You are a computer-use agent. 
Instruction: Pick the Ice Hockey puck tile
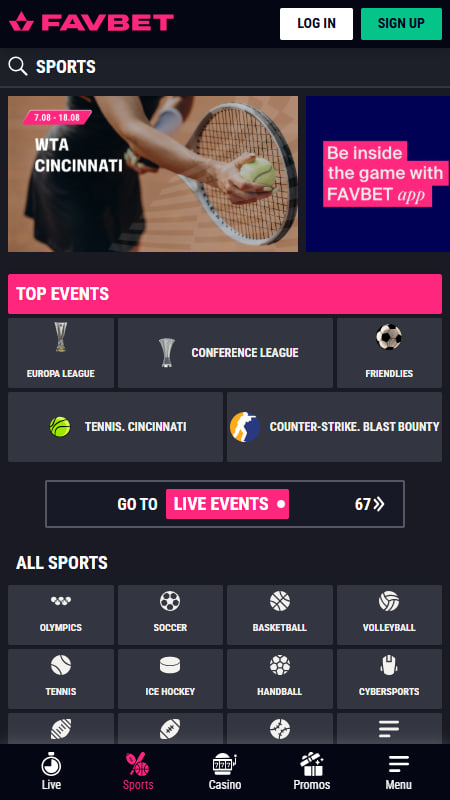coord(170,679)
